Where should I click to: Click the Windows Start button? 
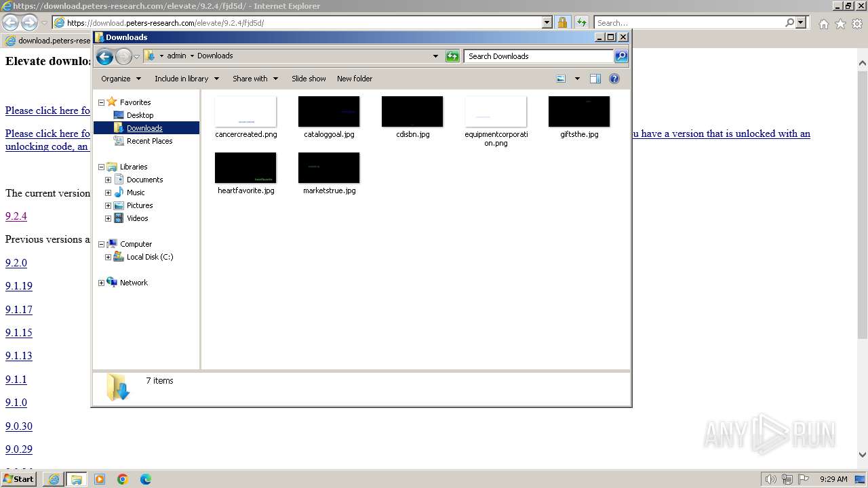(x=19, y=479)
